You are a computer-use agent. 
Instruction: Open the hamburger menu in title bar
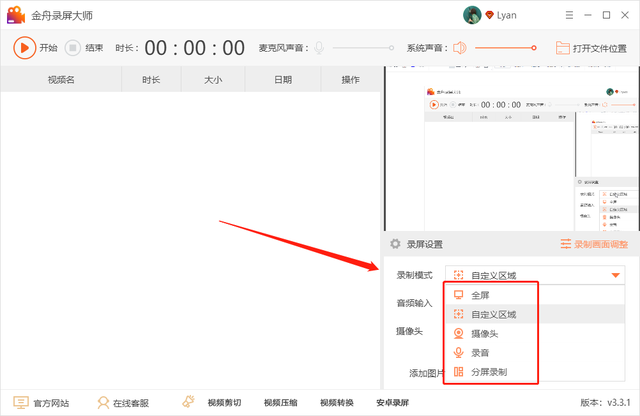click(x=569, y=15)
